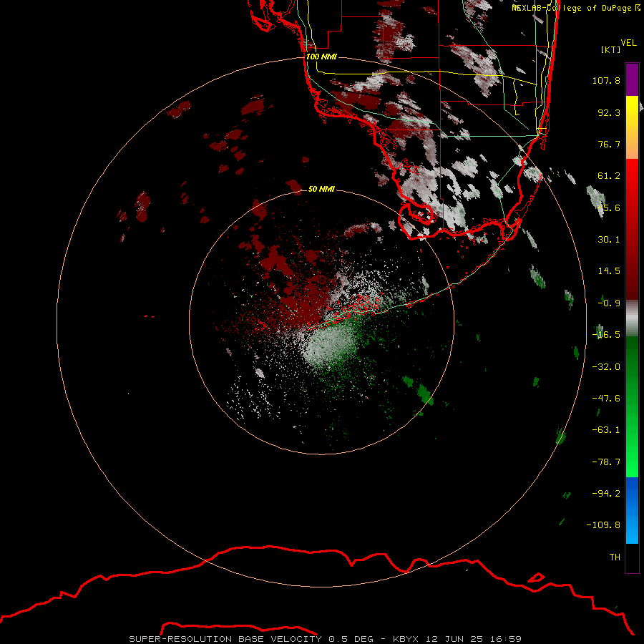Click the -94.2 legend value
This screenshot has height=644, width=644.
pyautogui.click(x=606, y=494)
